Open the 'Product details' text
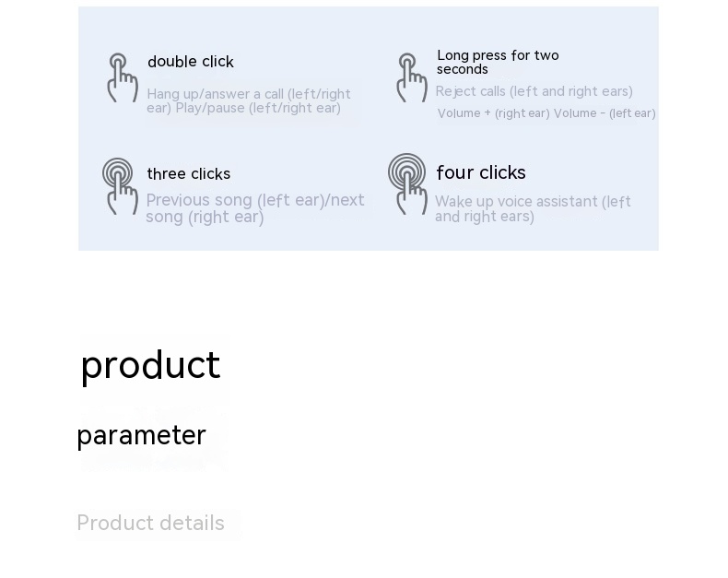Image resolution: width=728 pixels, height=578 pixels. [x=150, y=524]
